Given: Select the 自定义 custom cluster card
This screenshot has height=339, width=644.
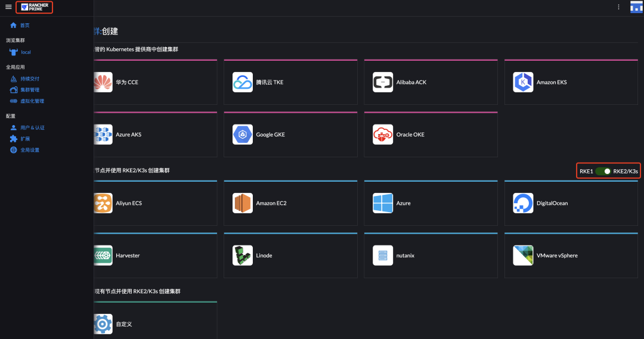Looking at the screenshot, I should pos(155,321).
